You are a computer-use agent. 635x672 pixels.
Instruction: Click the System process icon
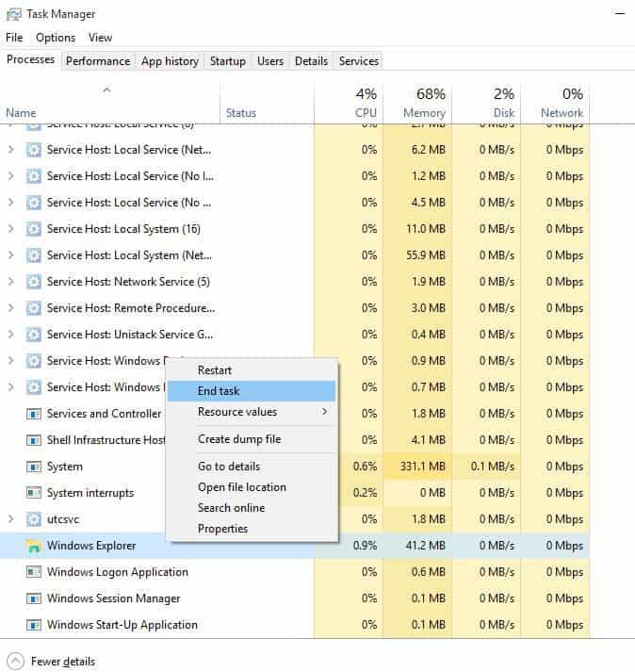point(33,467)
